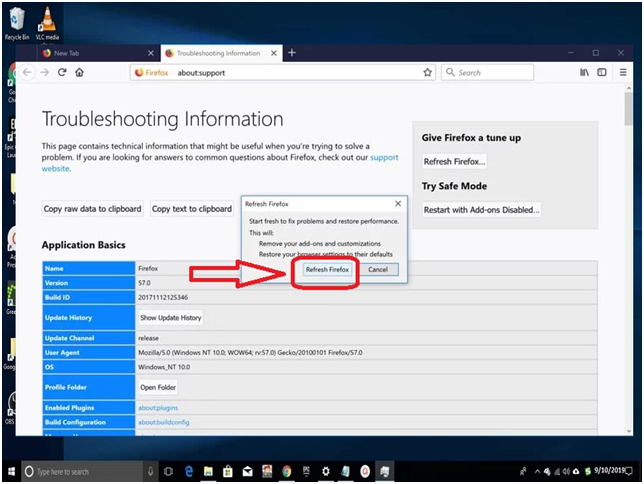Bookmark this page with the star
This screenshot has height=484, width=644.
428,73
